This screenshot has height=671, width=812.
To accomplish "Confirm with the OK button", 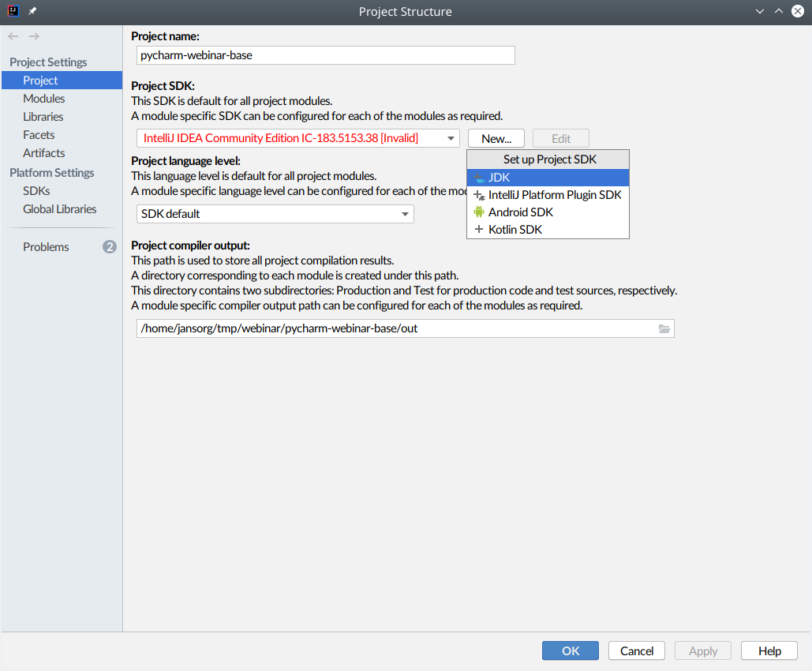I will point(571,650).
